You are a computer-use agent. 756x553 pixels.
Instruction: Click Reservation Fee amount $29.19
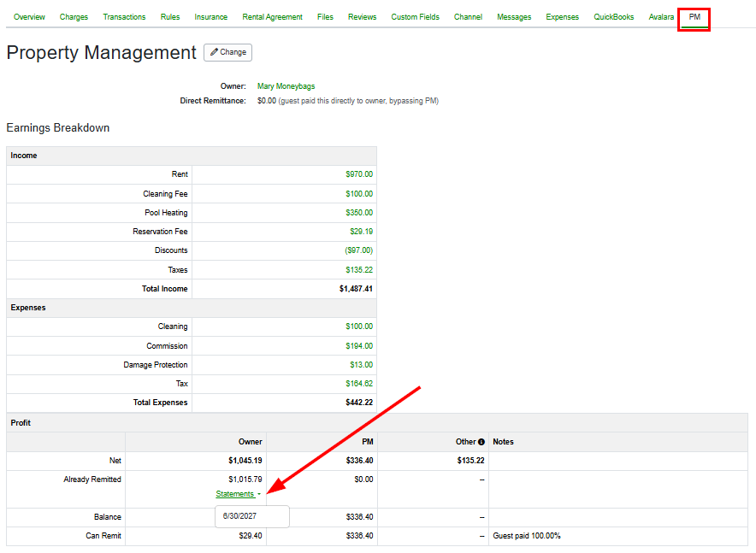(x=362, y=232)
